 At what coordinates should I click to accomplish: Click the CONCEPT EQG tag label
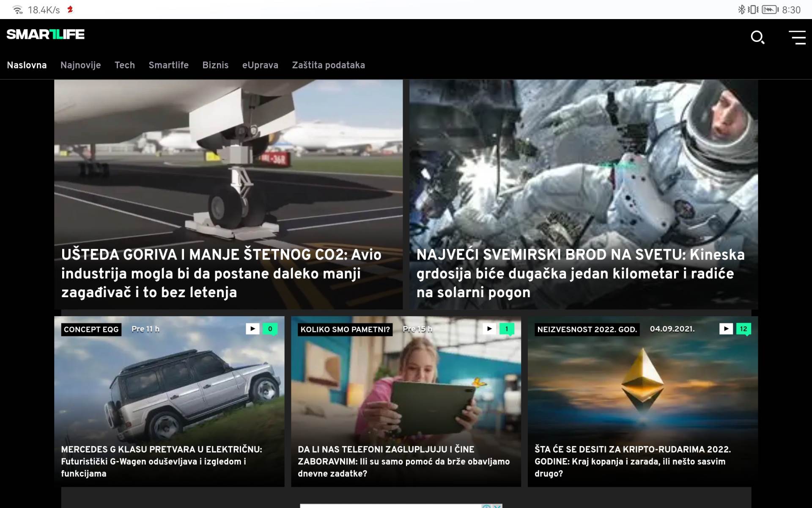(x=91, y=329)
